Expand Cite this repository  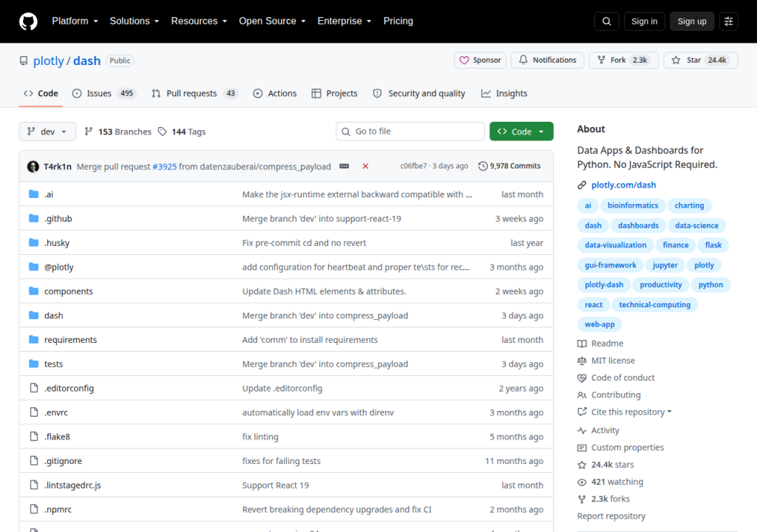(x=631, y=412)
